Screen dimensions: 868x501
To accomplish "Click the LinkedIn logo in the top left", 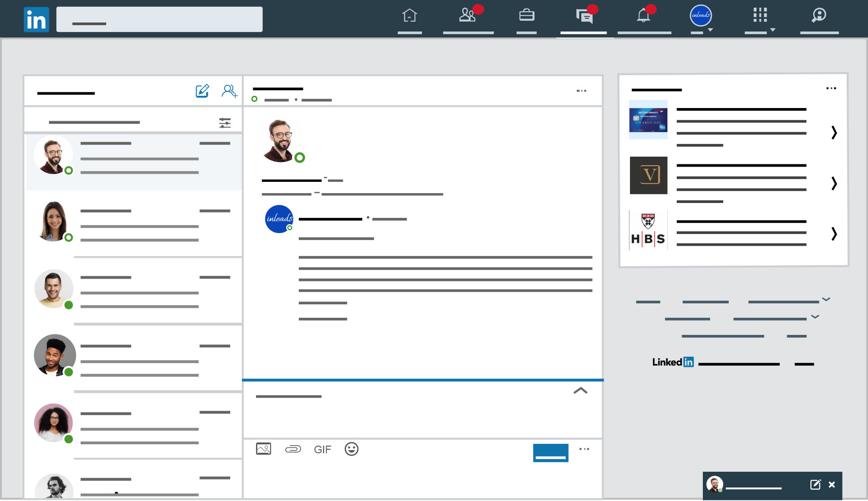I will (x=36, y=20).
